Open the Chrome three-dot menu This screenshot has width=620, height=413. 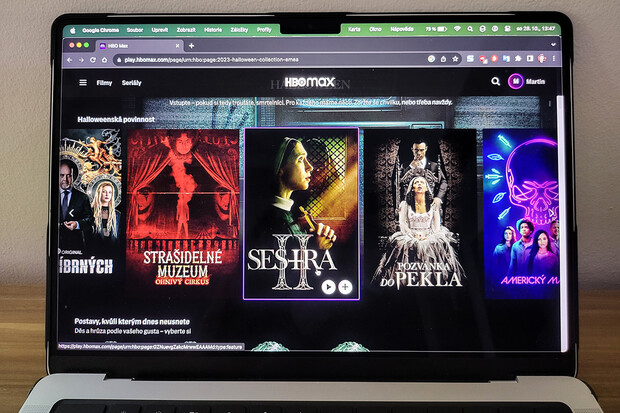pyautogui.click(x=554, y=59)
